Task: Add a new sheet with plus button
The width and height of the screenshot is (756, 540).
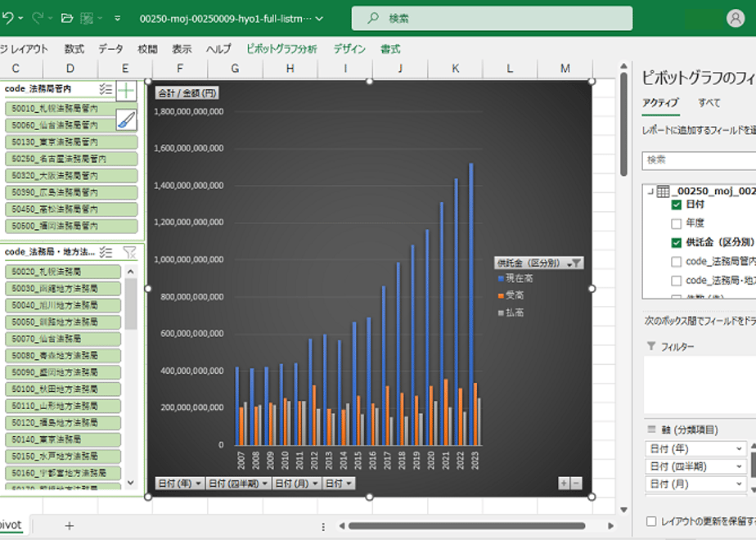Action: pyautogui.click(x=70, y=525)
